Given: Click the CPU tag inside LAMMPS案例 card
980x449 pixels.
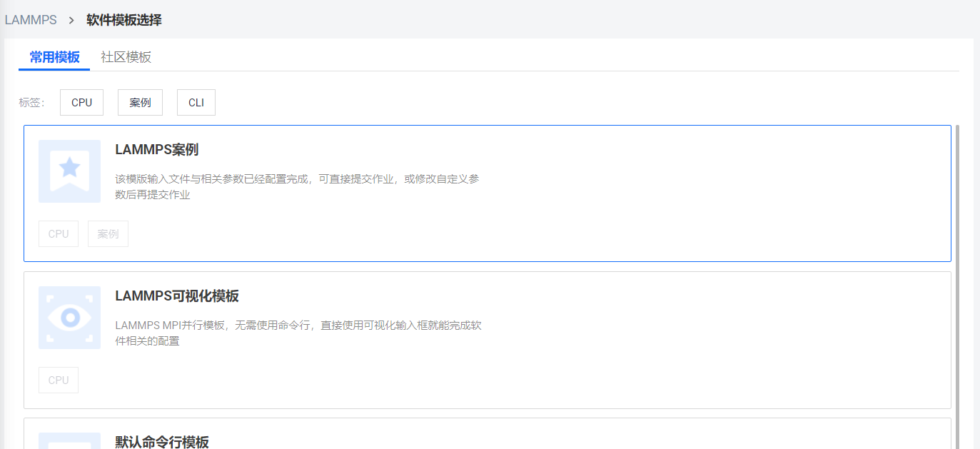Looking at the screenshot, I should [59, 233].
